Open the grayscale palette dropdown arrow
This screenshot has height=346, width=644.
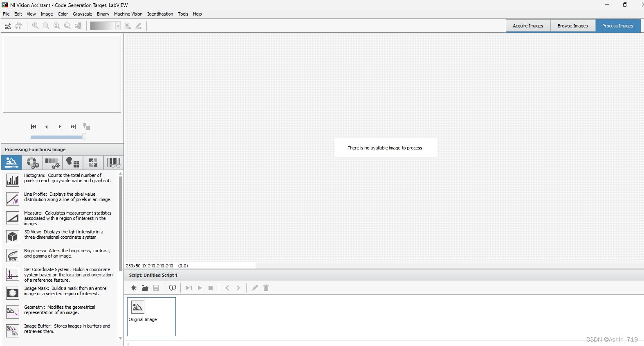click(118, 26)
